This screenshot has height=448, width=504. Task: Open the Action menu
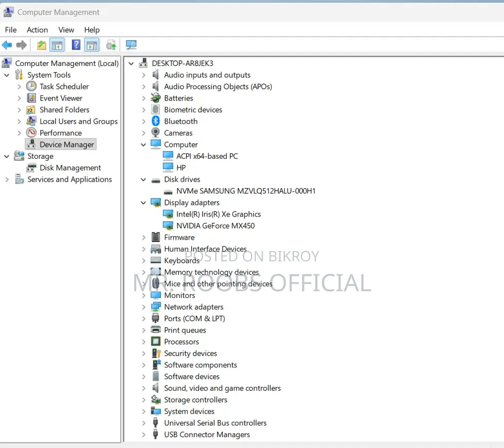click(37, 30)
